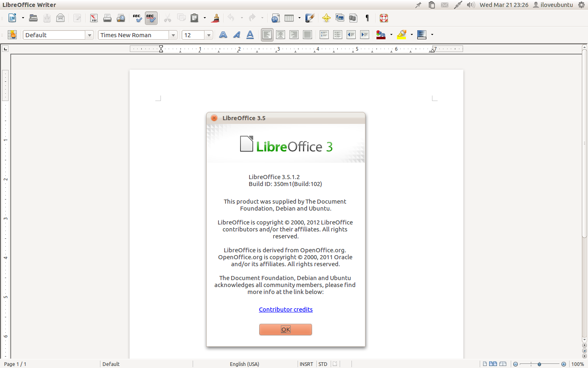Click the Hyperlink globe icon
Screen dimensions: 588x368
276,18
